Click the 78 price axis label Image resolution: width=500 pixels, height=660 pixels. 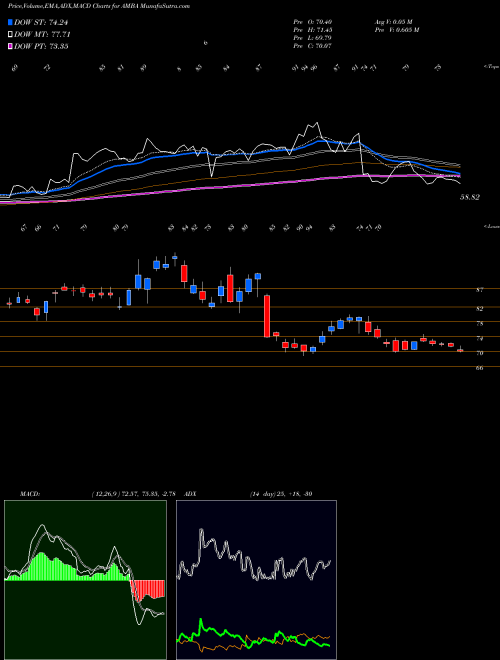tap(479, 324)
